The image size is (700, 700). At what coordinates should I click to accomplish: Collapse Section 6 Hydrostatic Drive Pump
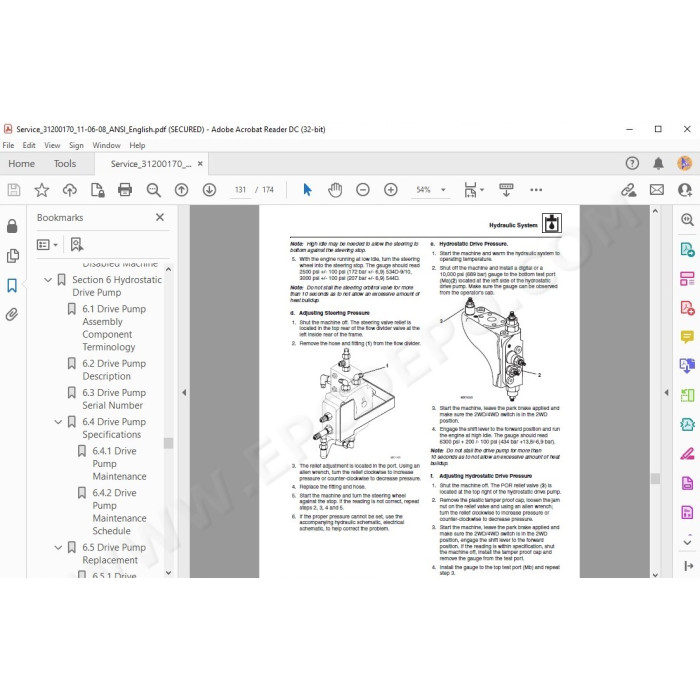point(48,280)
